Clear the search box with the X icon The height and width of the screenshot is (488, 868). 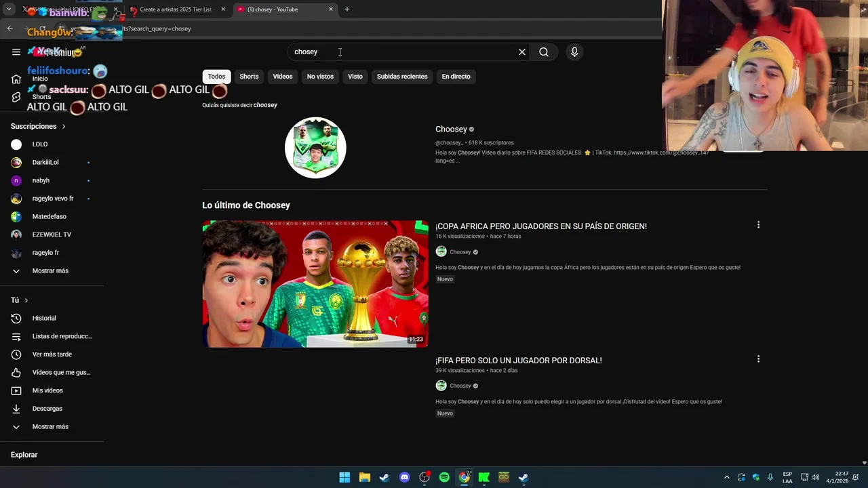point(522,52)
